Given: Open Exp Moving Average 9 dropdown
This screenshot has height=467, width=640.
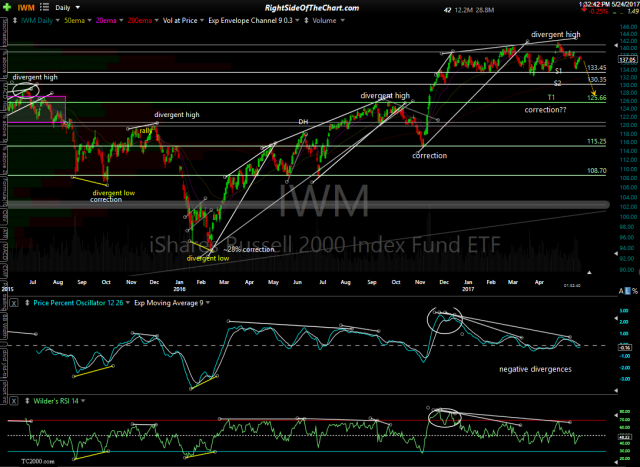Looking at the screenshot, I should 208,303.
